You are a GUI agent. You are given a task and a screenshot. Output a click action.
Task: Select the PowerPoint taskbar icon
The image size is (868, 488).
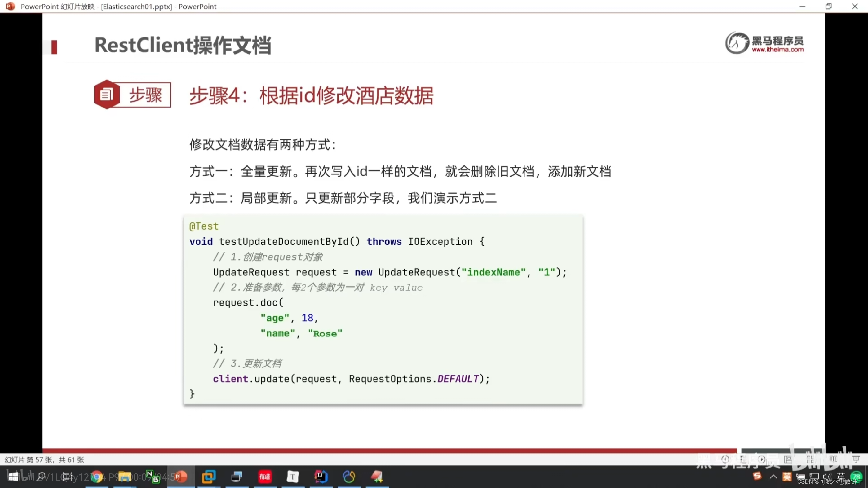pos(181,477)
